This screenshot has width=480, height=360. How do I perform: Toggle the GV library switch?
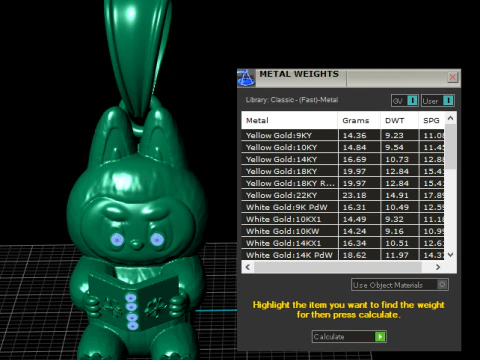[x=405, y=101]
